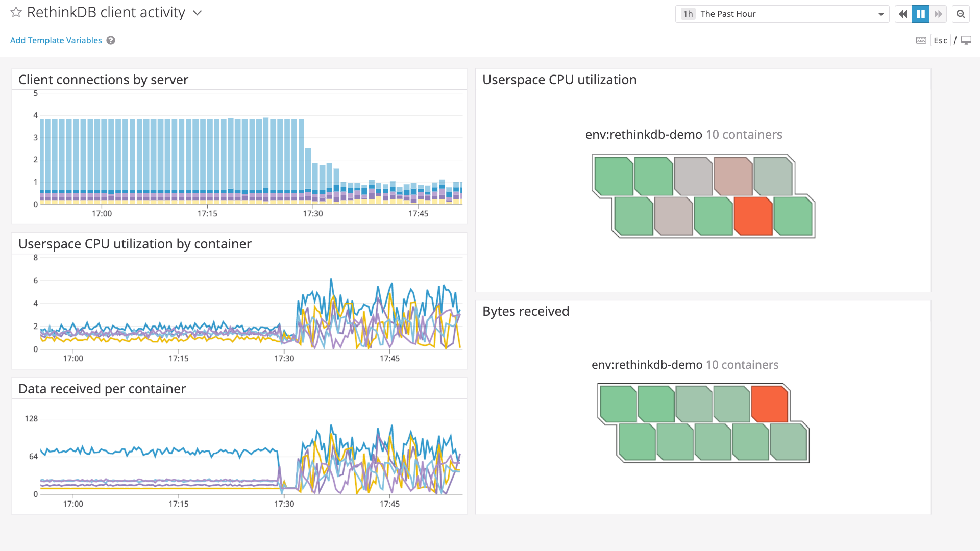This screenshot has height=551, width=980.
Task: Click the Client connections by server graph title
Action: click(103, 80)
